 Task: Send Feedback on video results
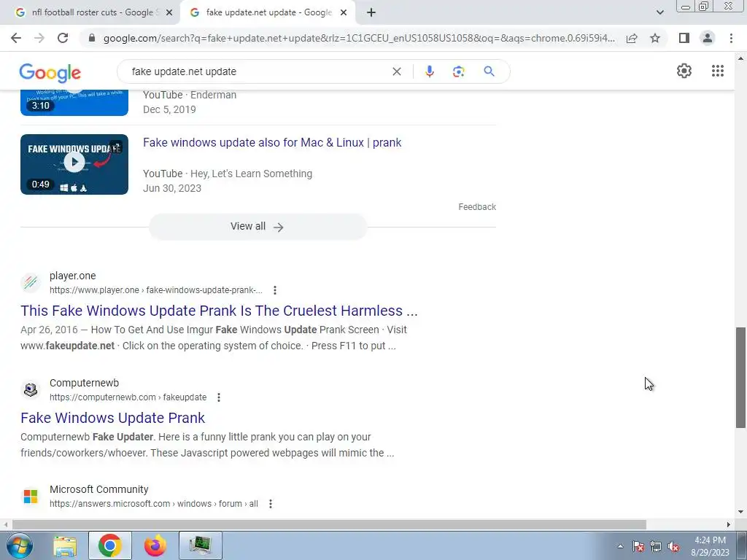[477, 206]
